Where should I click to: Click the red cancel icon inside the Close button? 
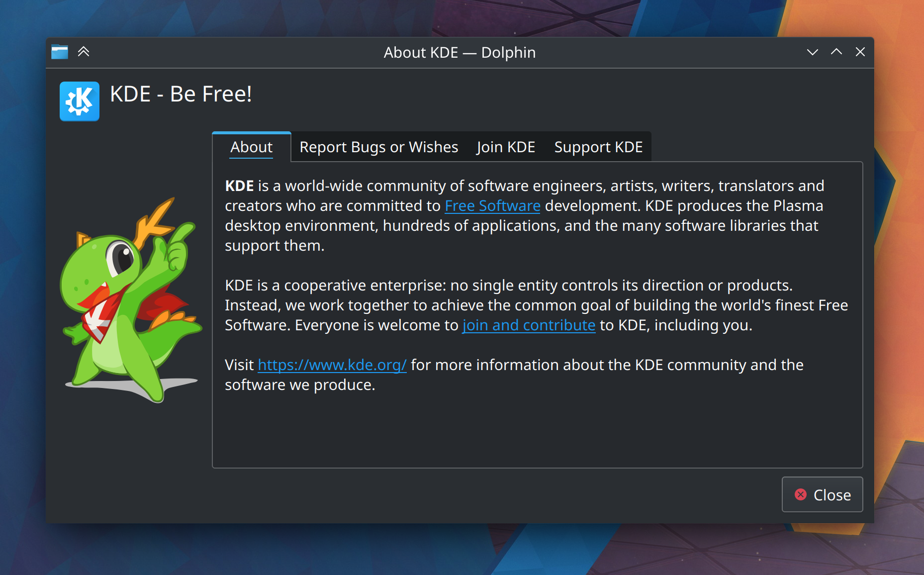tap(800, 494)
